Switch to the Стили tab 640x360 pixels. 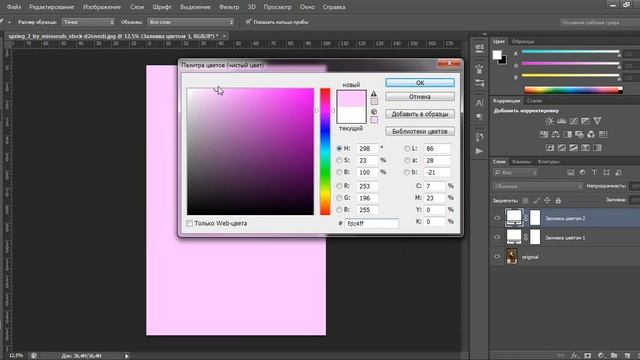pos(534,100)
